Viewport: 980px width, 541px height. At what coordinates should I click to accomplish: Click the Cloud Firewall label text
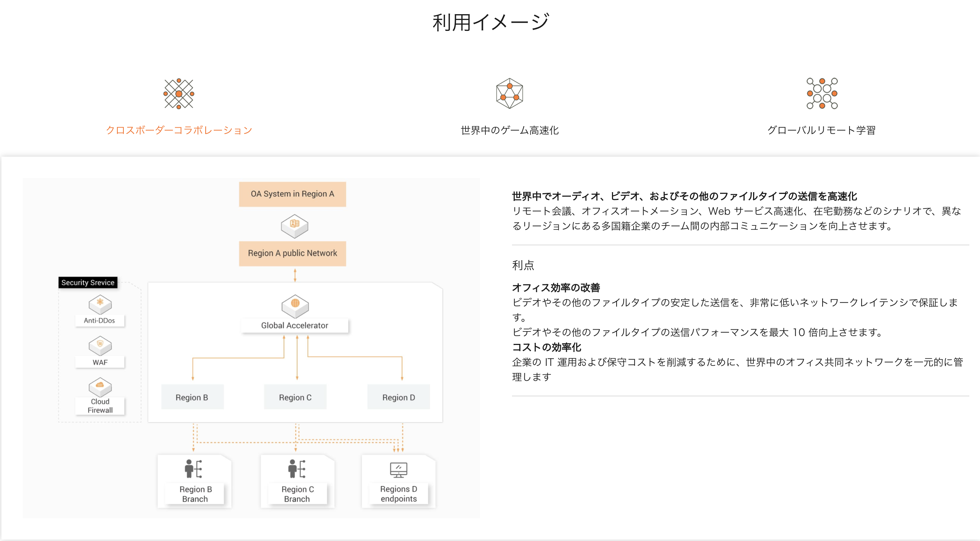click(x=100, y=406)
